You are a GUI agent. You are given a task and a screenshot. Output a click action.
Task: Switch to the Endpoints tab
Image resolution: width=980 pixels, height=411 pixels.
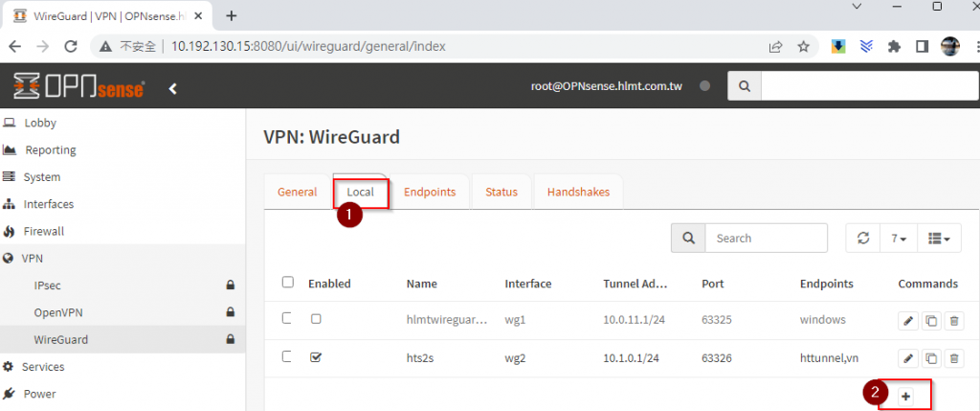pos(430,192)
